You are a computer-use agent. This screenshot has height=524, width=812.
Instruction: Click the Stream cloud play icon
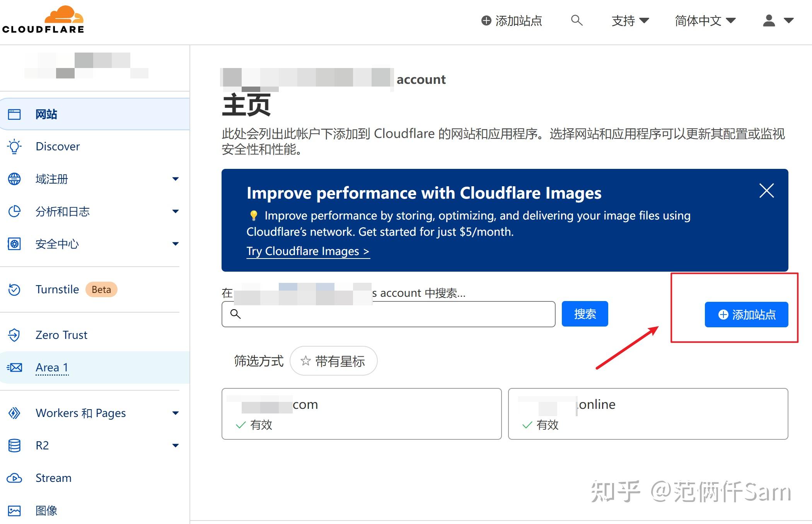[14, 478]
